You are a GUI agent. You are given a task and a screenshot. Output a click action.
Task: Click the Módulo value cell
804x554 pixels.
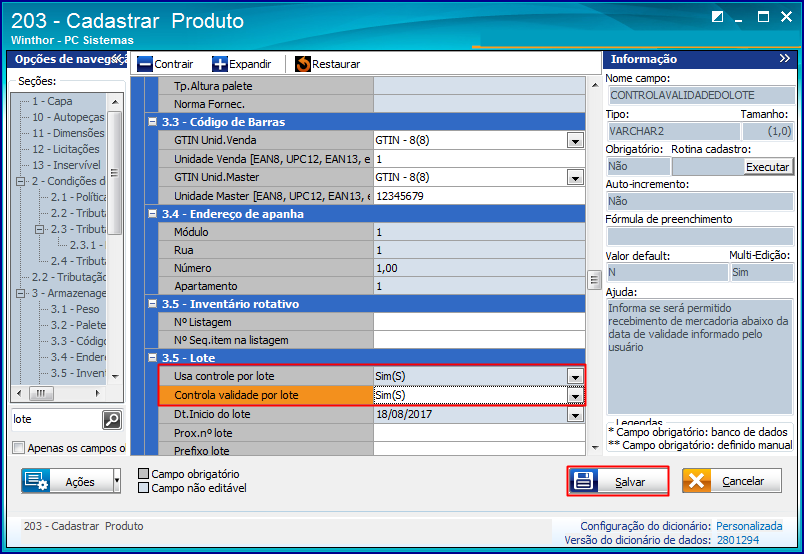click(479, 232)
